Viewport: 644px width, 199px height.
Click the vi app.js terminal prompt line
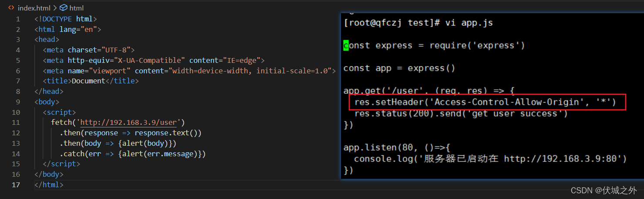[418, 23]
